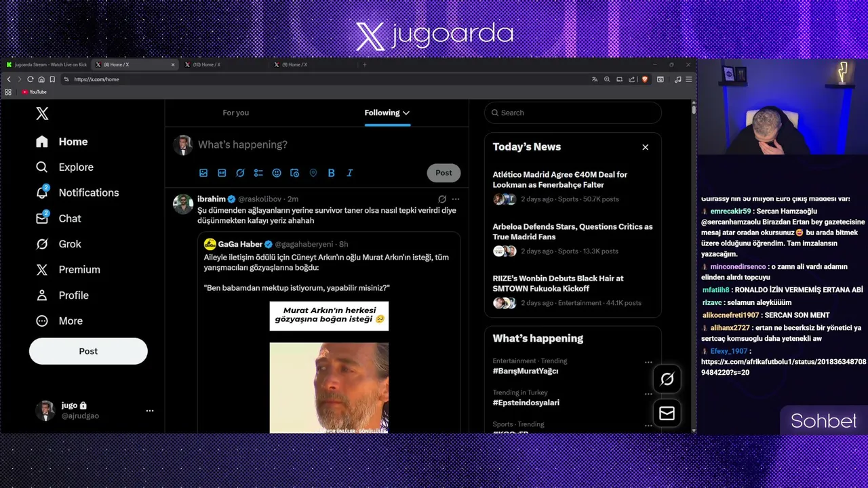Viewport: 868px width, 488px height.
Task: Open ibrahim's profile avatar on the post
Action: [x=183, y=203]
